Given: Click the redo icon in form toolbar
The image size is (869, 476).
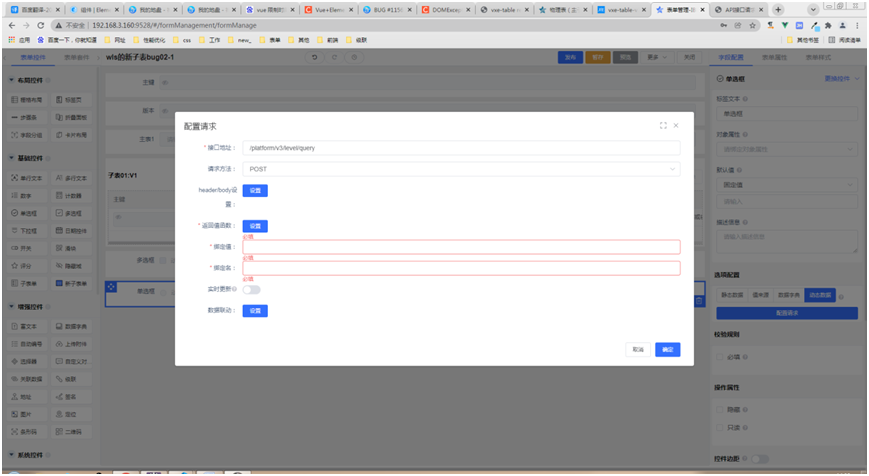Looking at the screenshot, I should [335, 58].
